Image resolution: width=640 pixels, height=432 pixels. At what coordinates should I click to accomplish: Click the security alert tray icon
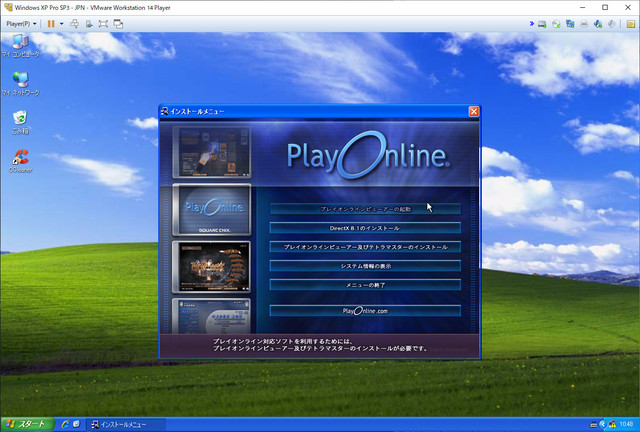pos(612,425)
